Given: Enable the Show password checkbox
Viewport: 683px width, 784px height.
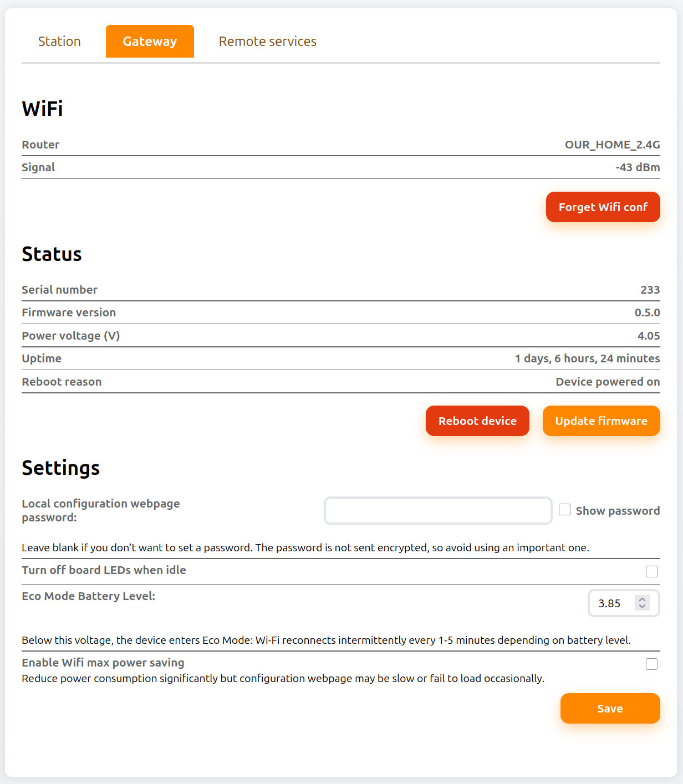Looking at the screenshot, I should pos(564,510).
